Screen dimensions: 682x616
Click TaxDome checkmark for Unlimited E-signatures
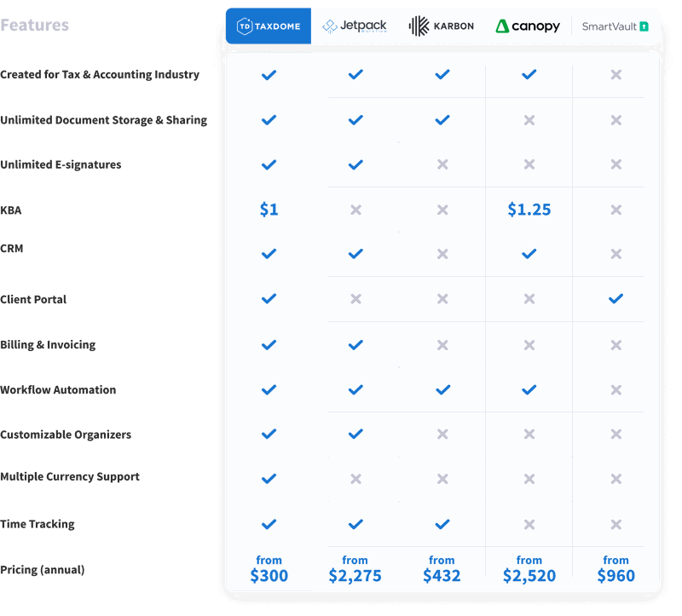(x=269, y=164)
